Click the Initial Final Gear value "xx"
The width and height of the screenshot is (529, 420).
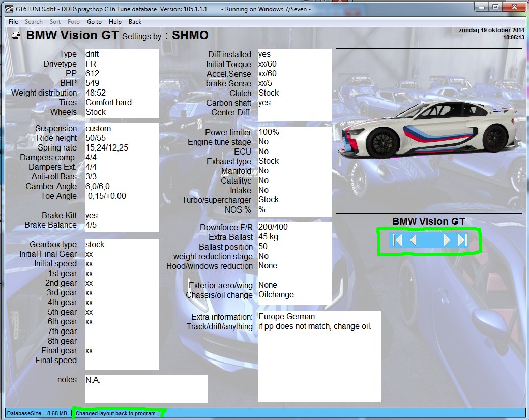tap(89, 254)
